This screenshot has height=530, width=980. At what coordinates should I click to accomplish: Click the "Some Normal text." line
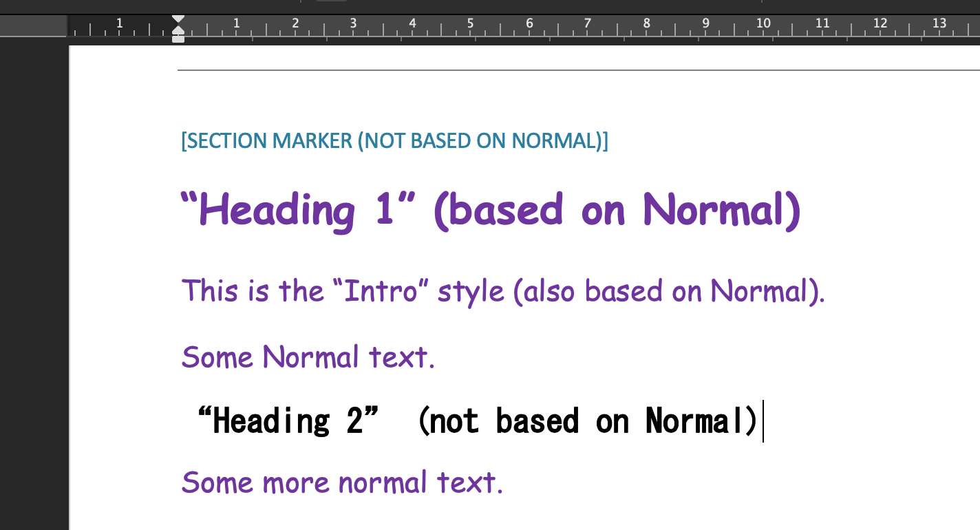(x=308, y=357)
